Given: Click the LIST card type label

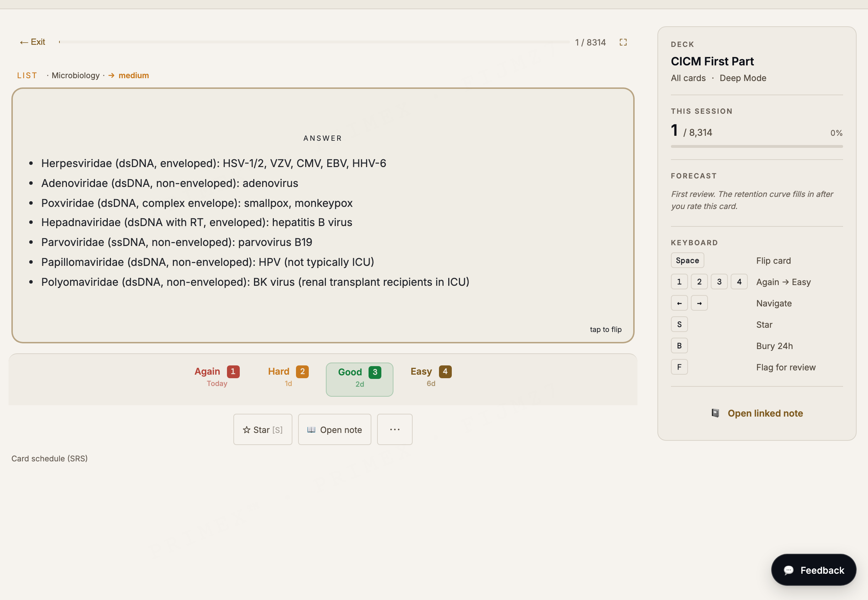Looking at the screenshot, I should (x=27, y=76).
